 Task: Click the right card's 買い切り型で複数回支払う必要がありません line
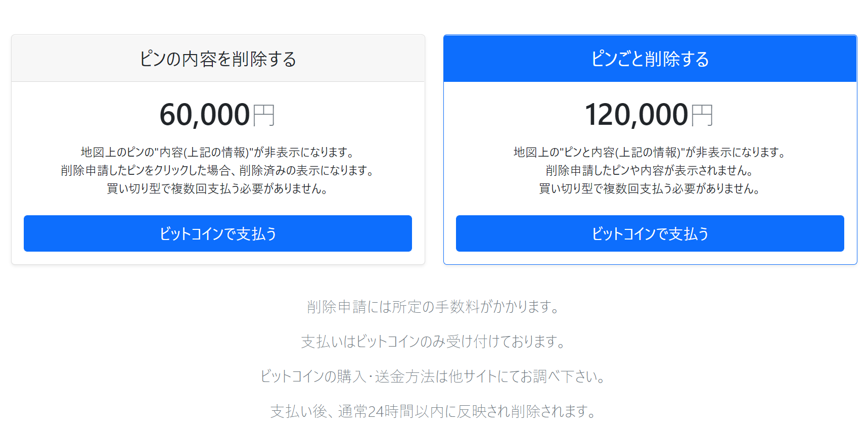click(x=650, y=188)
